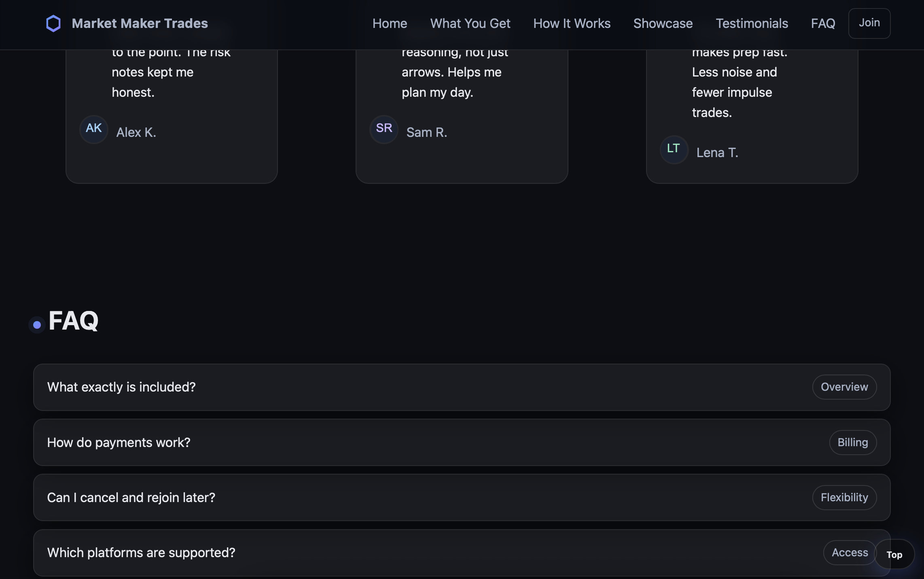Viewport: 924px width, 579px height.
Task: Expand the 'What exactly is included?' FAQ item
Action: (283, 387)
